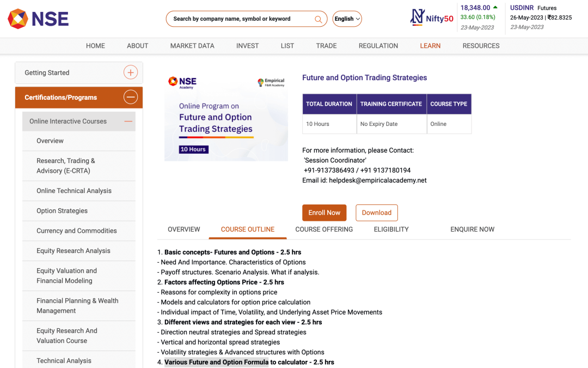Click 'Different views and strategies for each view' heading
588x368 pixels.
tap(230, 322)
